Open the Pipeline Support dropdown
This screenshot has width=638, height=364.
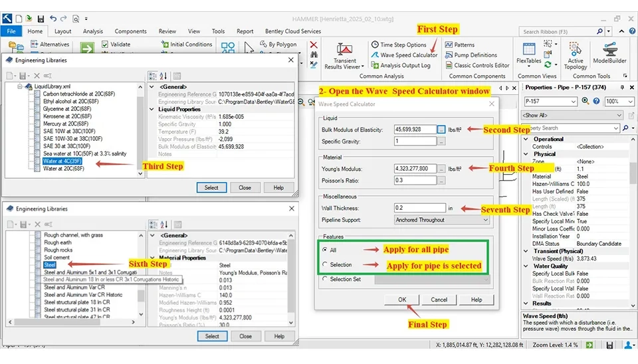pos(441,220)
